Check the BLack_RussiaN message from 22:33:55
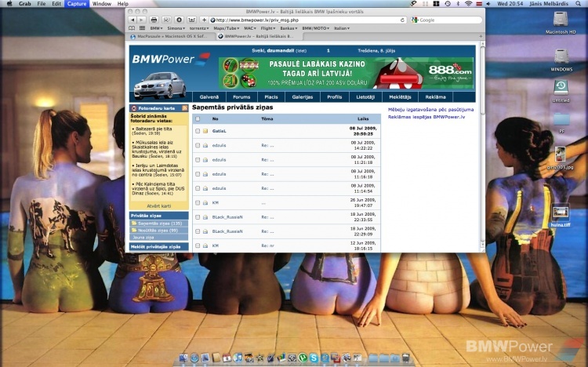This screenshot has width=588, height=367. coord(198,217)
